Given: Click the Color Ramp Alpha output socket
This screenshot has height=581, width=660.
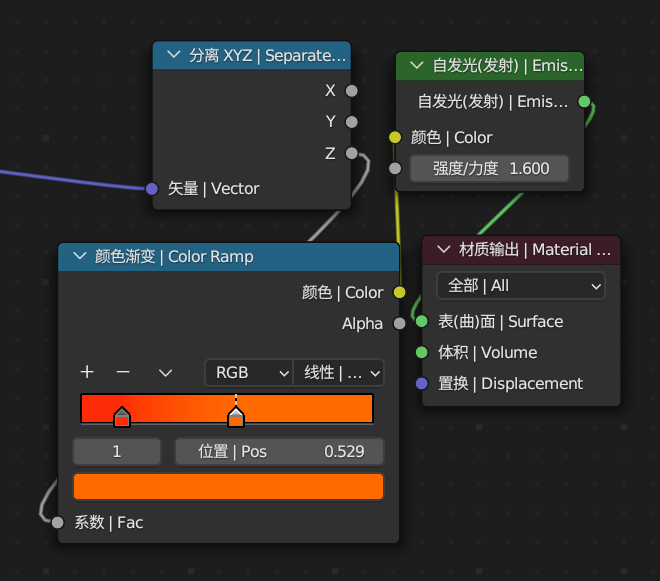Looking at the screenshot, I should 400,323.
